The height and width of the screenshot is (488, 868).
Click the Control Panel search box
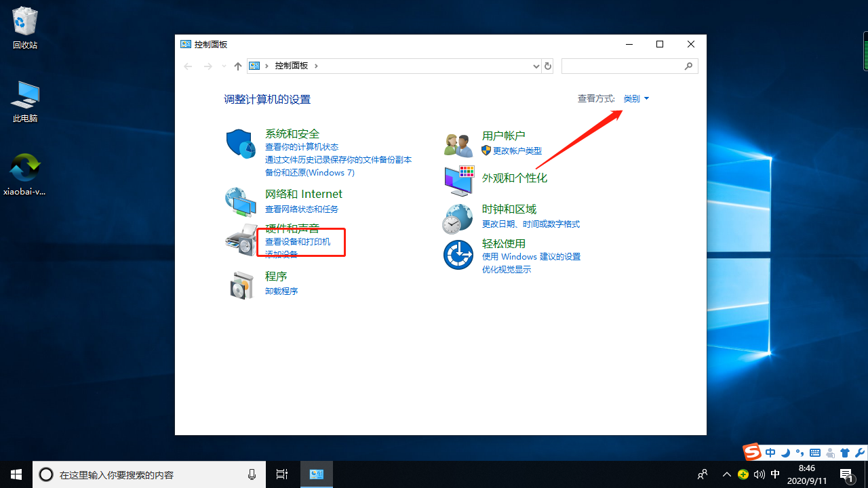click(x=629, y=66)
